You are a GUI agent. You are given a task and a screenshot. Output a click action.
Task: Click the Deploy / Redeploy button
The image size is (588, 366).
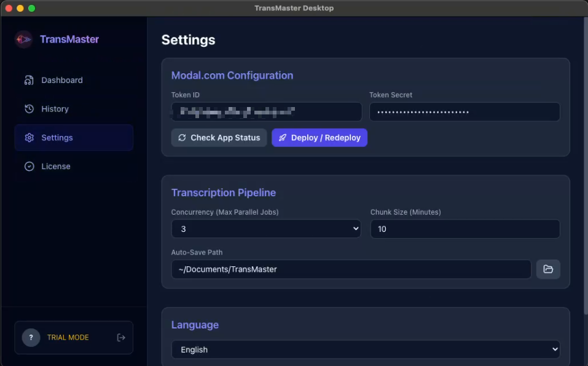[319, 137]
